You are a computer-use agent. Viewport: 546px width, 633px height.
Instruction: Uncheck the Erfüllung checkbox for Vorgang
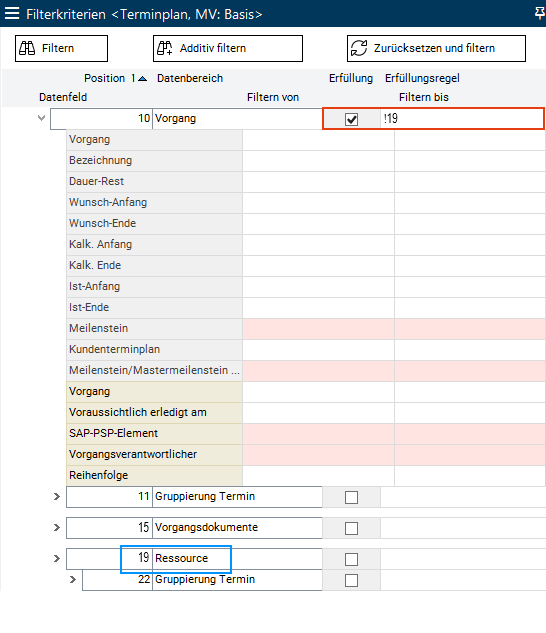coord(351,119)
